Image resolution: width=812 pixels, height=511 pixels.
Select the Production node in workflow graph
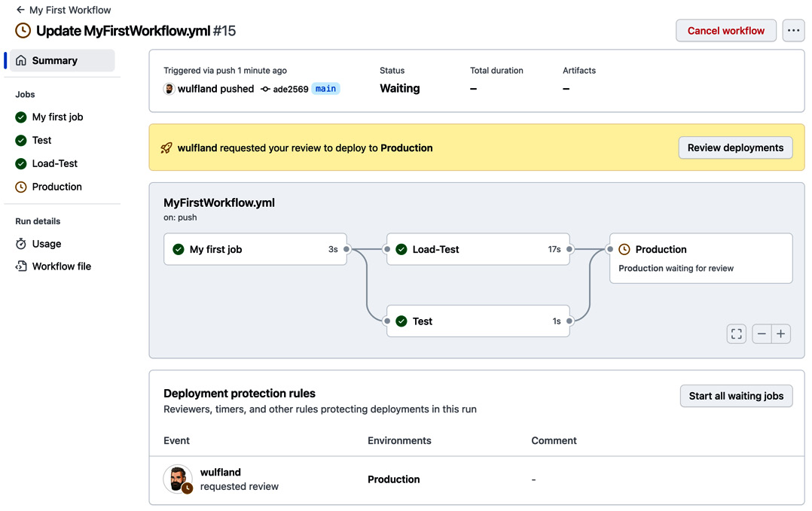point(701,258)
